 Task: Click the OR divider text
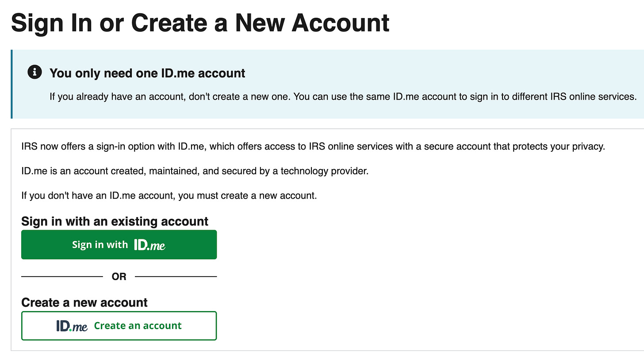[x=119, y=276]
